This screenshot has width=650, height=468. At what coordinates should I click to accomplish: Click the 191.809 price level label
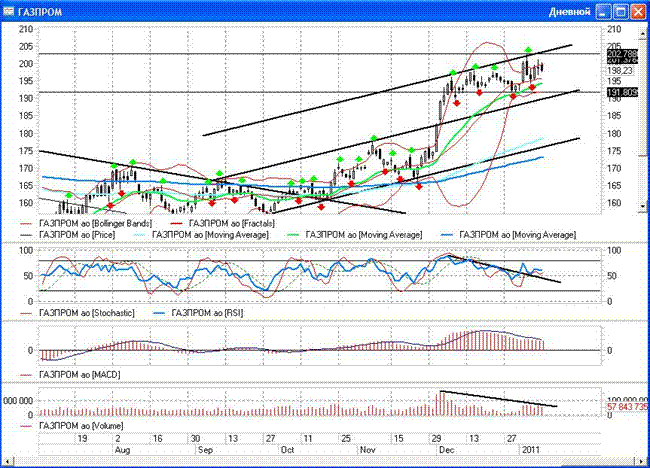click(x=622, y=92)
